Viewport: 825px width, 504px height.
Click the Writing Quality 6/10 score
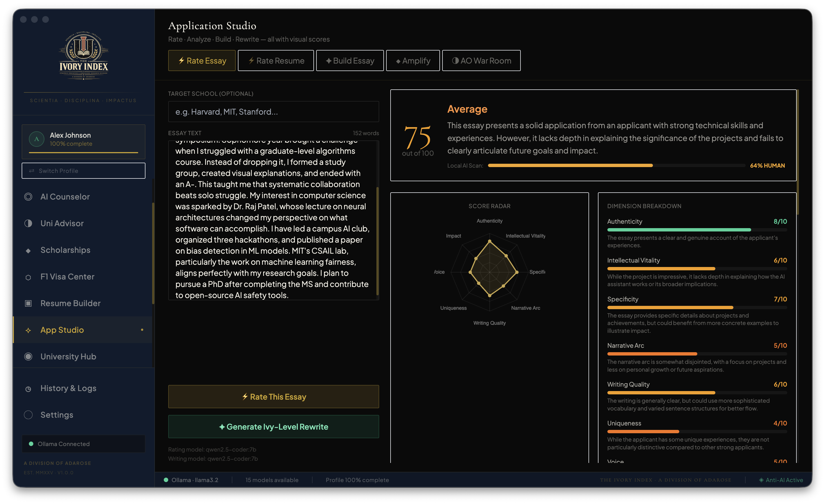(x=780, y=384)
